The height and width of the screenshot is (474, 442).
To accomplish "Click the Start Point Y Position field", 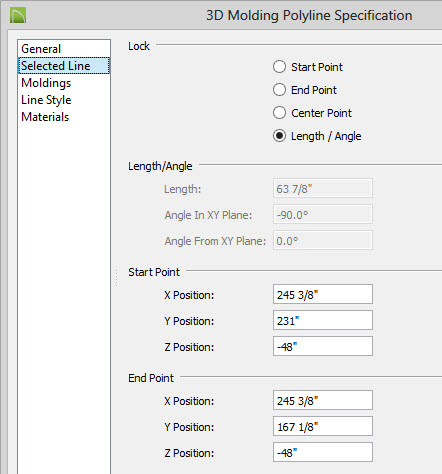I will [323, 320].
